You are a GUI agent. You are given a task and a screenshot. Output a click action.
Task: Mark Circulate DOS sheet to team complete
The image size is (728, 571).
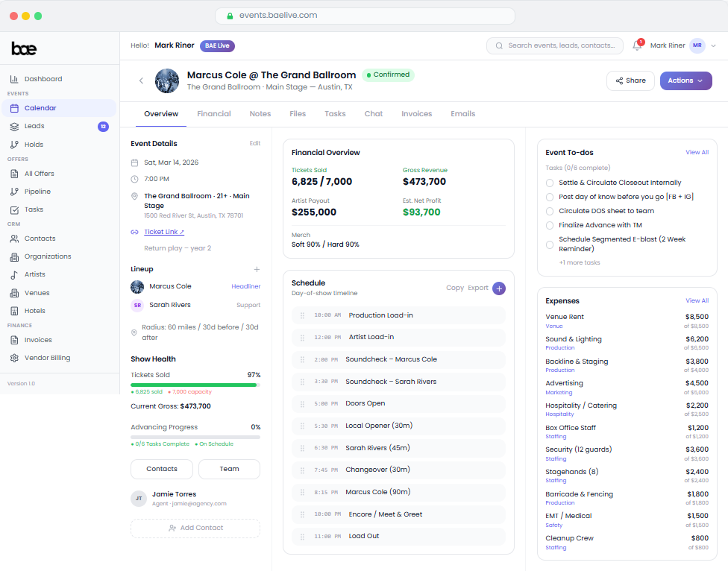pyautogui.click(x=550, y=211)
